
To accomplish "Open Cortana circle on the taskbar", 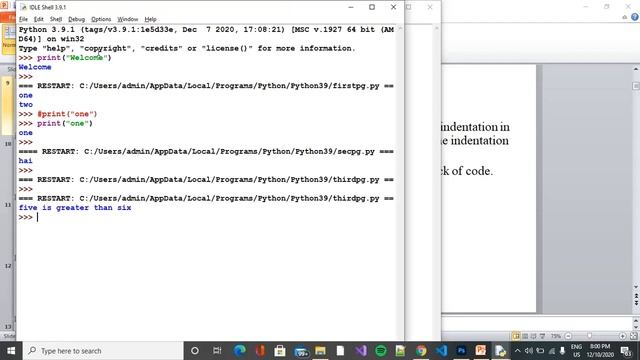I will click(x=195, y=351).
